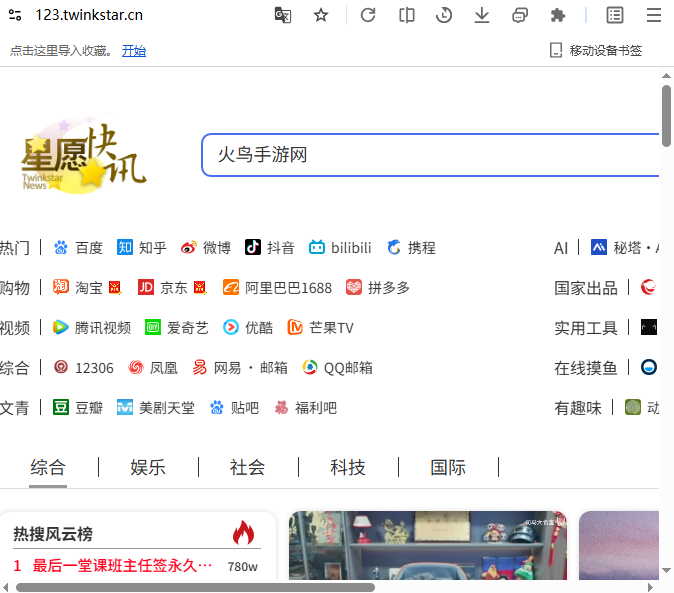674x593 pixels.
Task: Open extensions puzzle icon
Action: click(558, 15)
